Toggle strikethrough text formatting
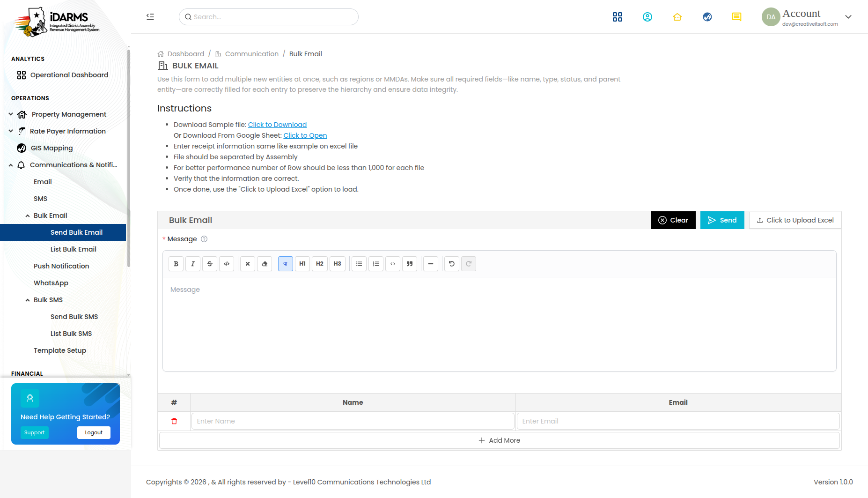This screenshot has height=498, width=868. point(210,264)
